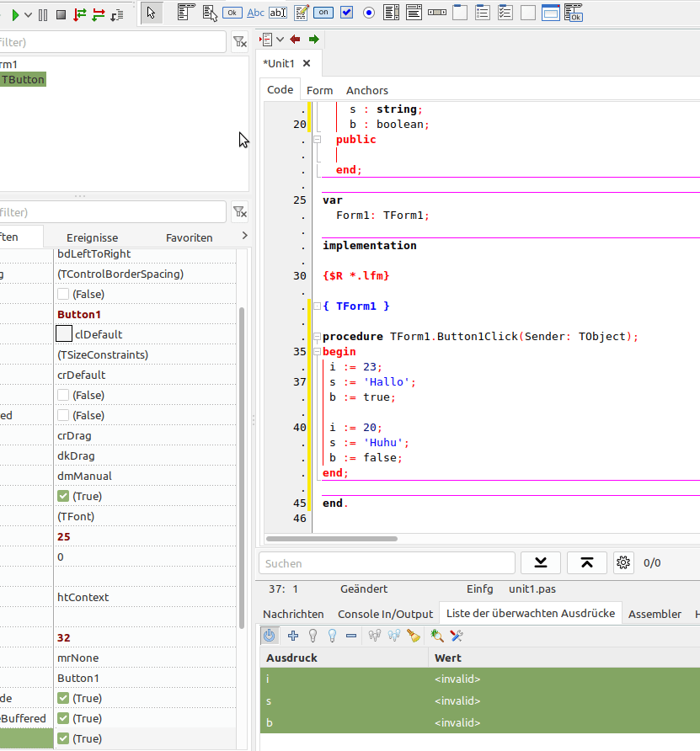700x751 pixels.
Task: Pick the TActionList component
Action: pyautogui.click(x=574, y=13)
